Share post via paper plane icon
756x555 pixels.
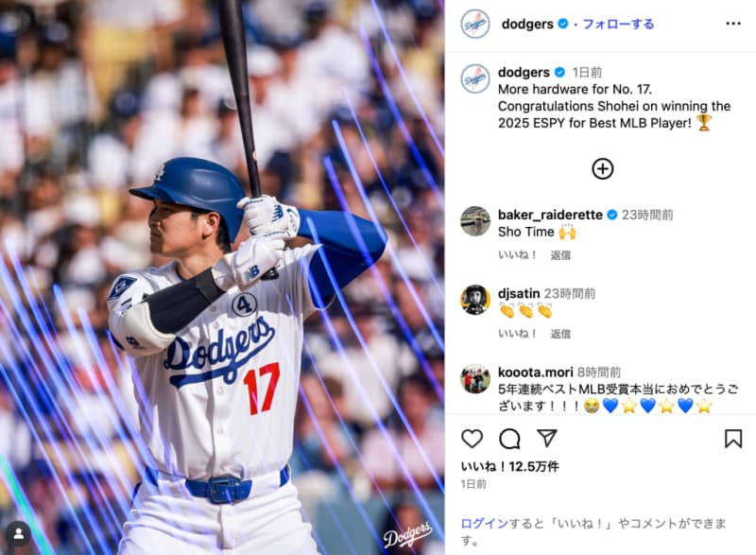[x=547, y=438]
